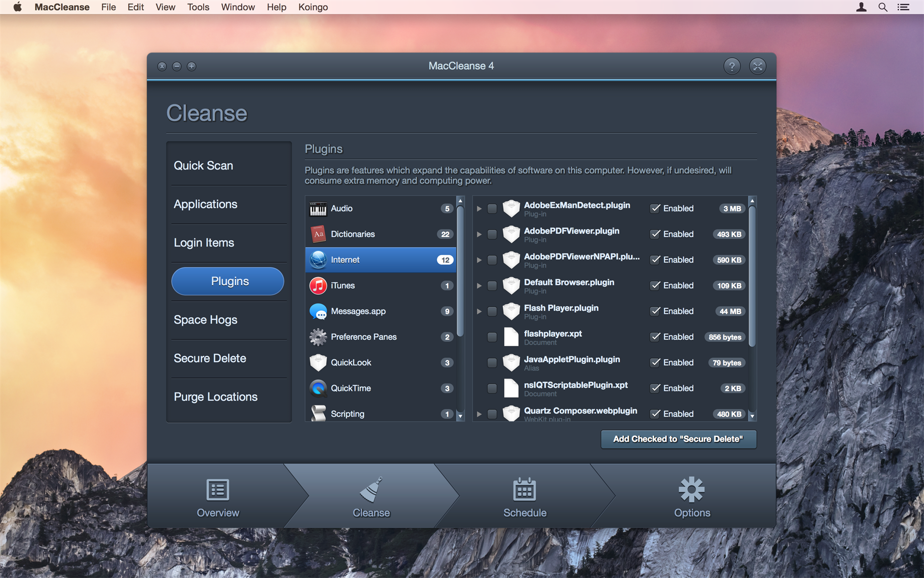Select the Dictionaries plugins category
The height and width of the screenshot is (578, 924).
(x=381, y=234)
